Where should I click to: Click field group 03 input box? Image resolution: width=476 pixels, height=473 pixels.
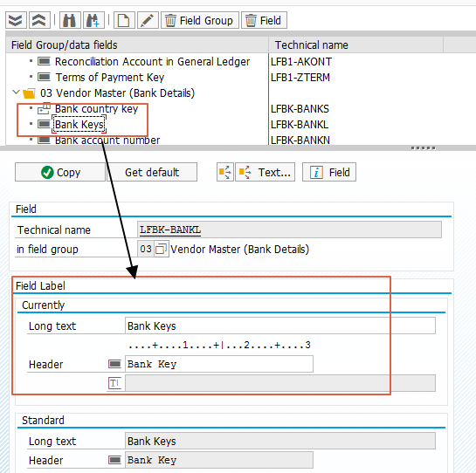tap(145, 249)
